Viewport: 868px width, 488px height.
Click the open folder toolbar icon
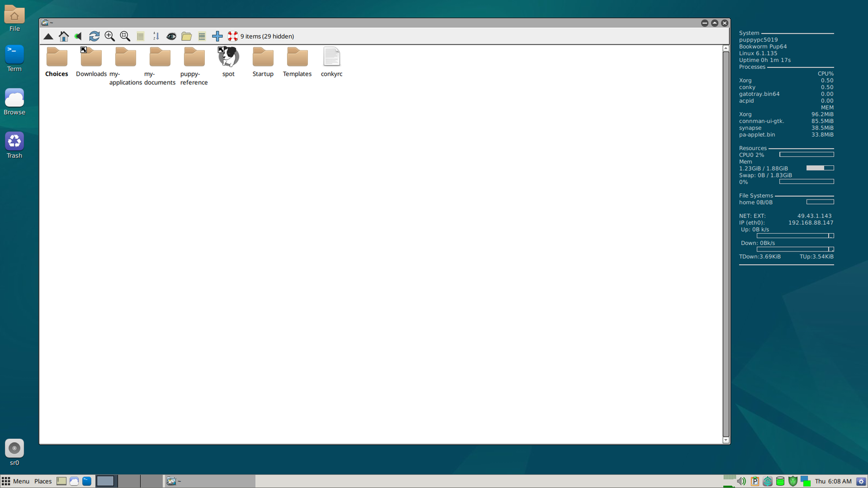coord(186,36)
